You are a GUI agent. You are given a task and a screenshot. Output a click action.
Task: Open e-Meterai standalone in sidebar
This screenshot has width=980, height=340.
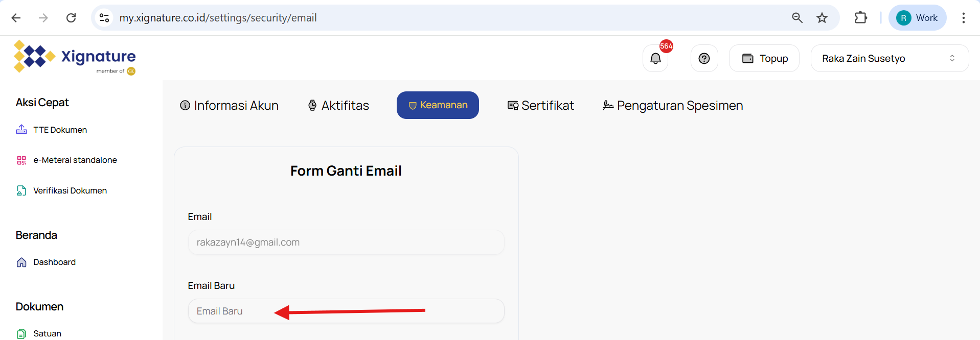tap(75, 160)
